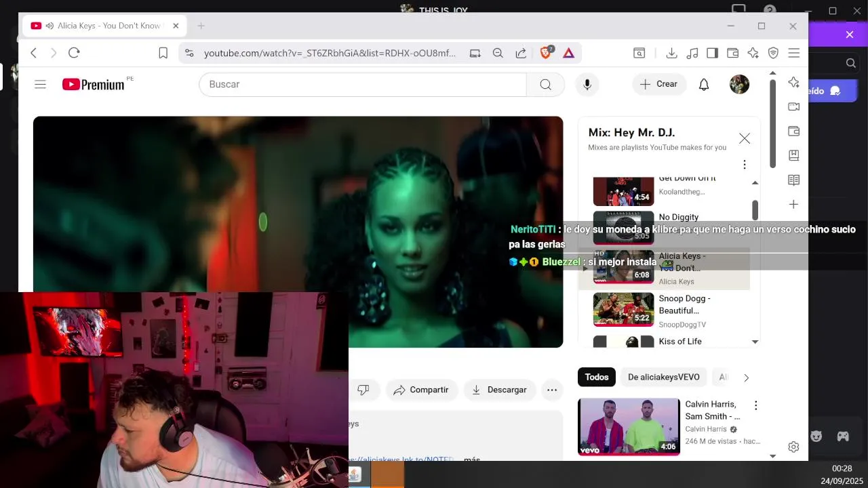Screen dimensions: 868x488
Task: Click the playlist scroll down arrow
Action: pos(755,342)
